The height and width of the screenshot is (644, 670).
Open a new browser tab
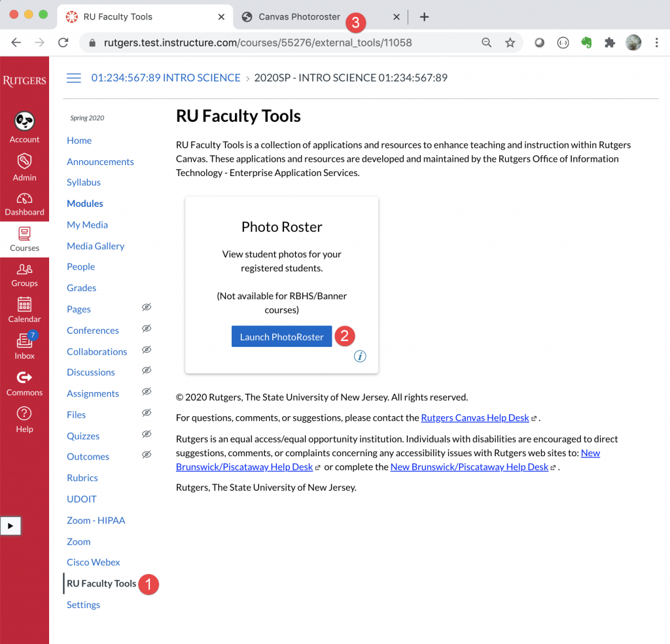(424, 16)
